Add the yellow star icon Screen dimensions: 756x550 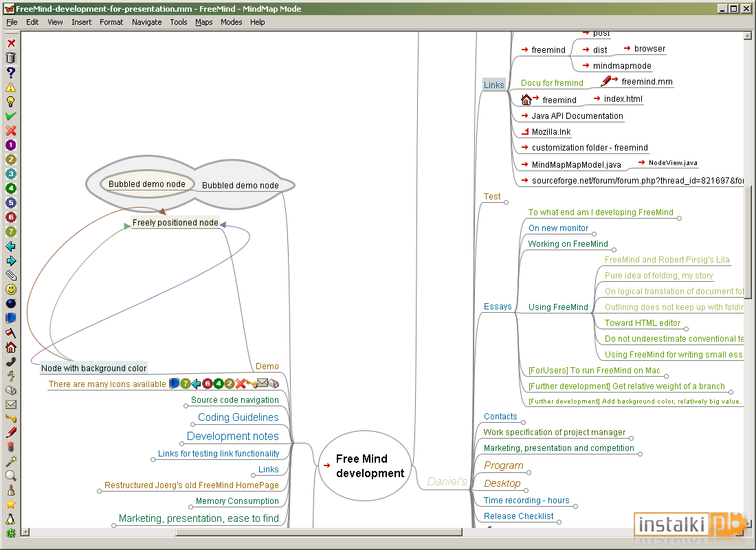10,505
